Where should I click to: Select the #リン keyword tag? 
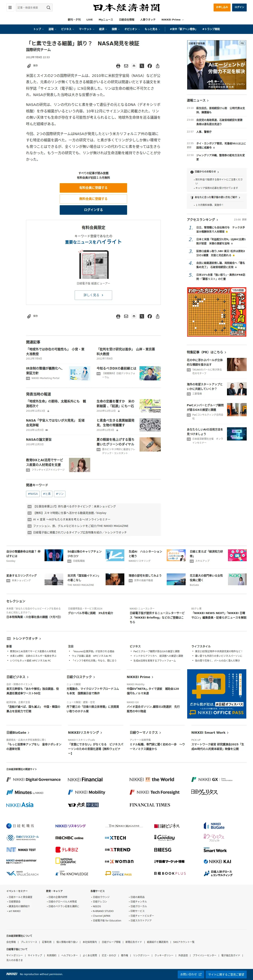tap(60, 494)
